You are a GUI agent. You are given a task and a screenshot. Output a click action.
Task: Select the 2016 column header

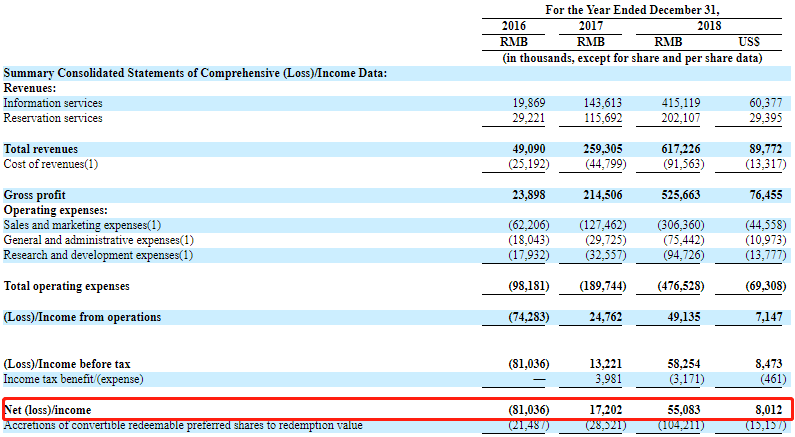click(513, 25)
